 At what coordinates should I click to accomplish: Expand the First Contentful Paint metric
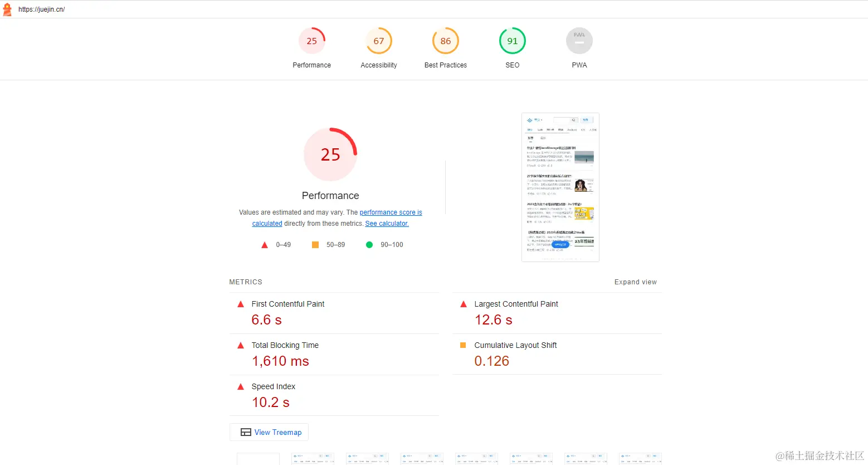click(x=334, y=313)
